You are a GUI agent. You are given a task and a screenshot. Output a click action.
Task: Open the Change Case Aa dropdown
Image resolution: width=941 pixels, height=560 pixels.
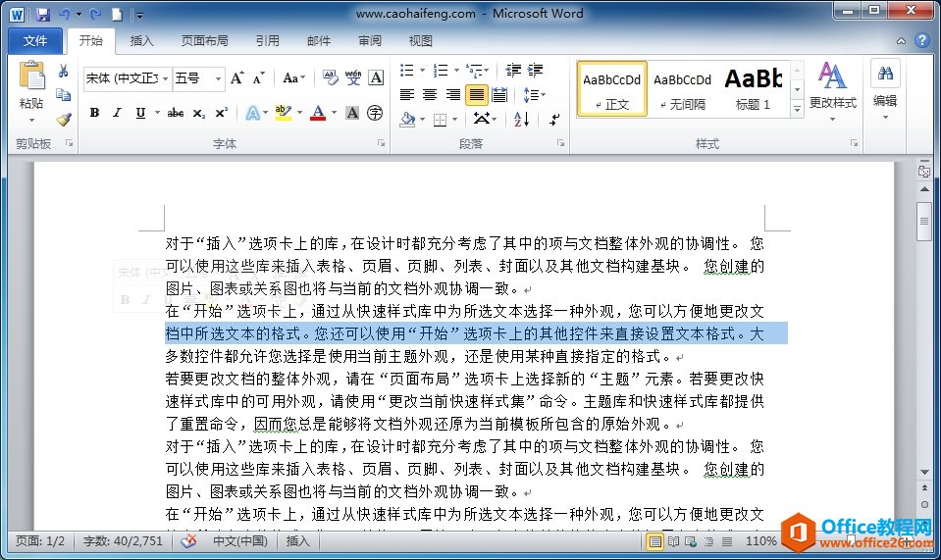[294, 77]
